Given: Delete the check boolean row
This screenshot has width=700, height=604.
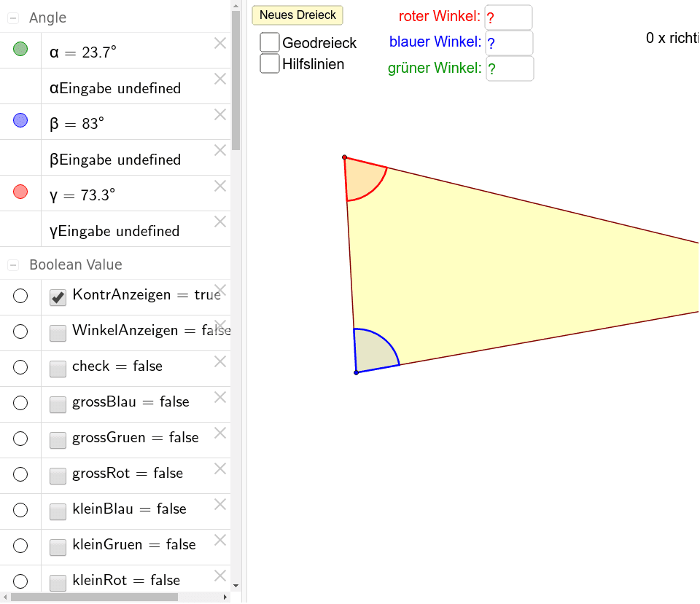Looking at the screenshot, I should [220, 361].
